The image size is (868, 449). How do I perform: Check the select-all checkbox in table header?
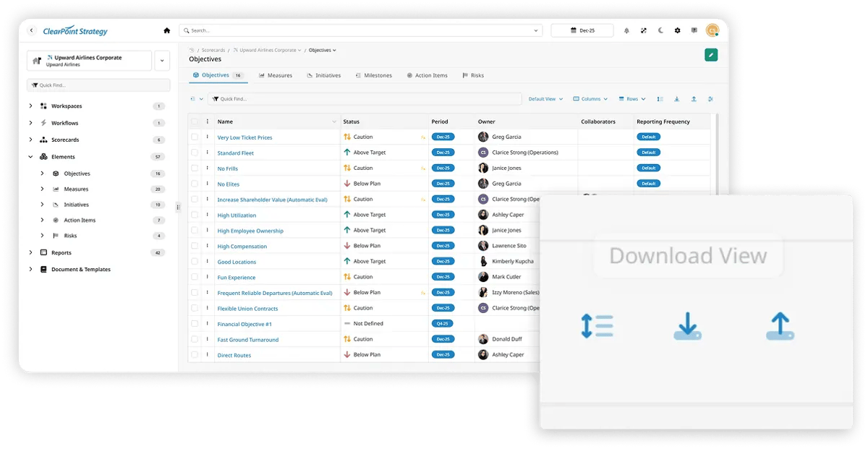pos(195,121)
